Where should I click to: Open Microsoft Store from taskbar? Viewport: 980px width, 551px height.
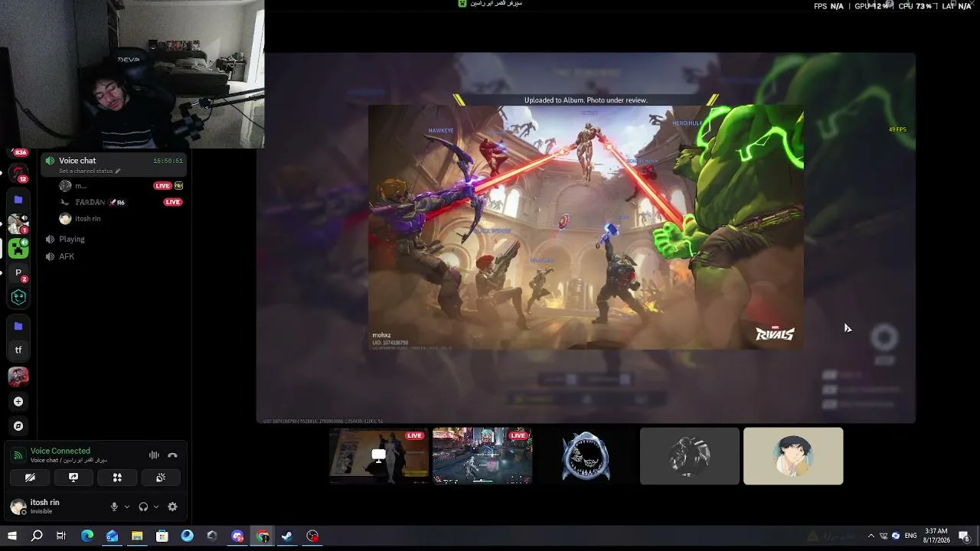pyautogui.click(x=162, y=536)
